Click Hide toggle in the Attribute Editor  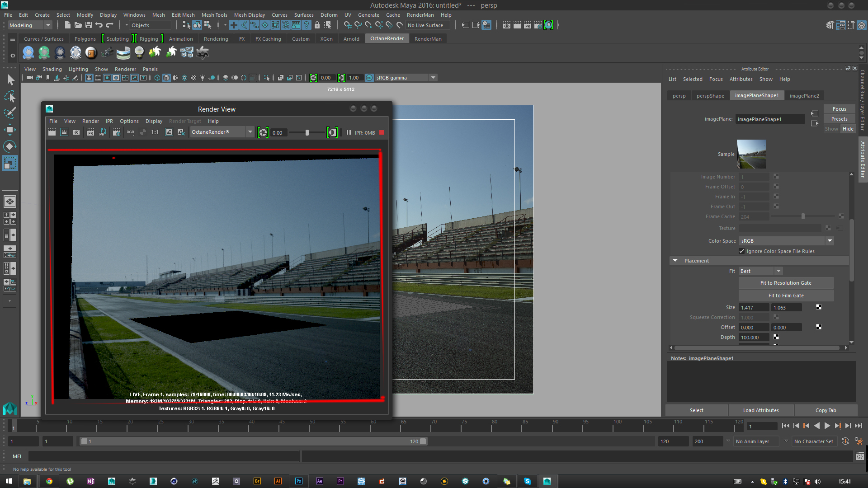click(848, 129)
